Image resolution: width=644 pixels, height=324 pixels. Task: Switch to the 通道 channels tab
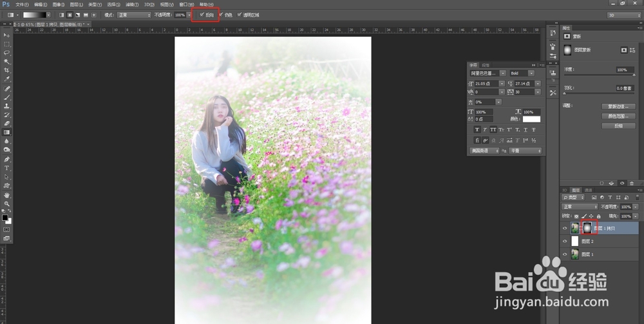coord(588,190)
